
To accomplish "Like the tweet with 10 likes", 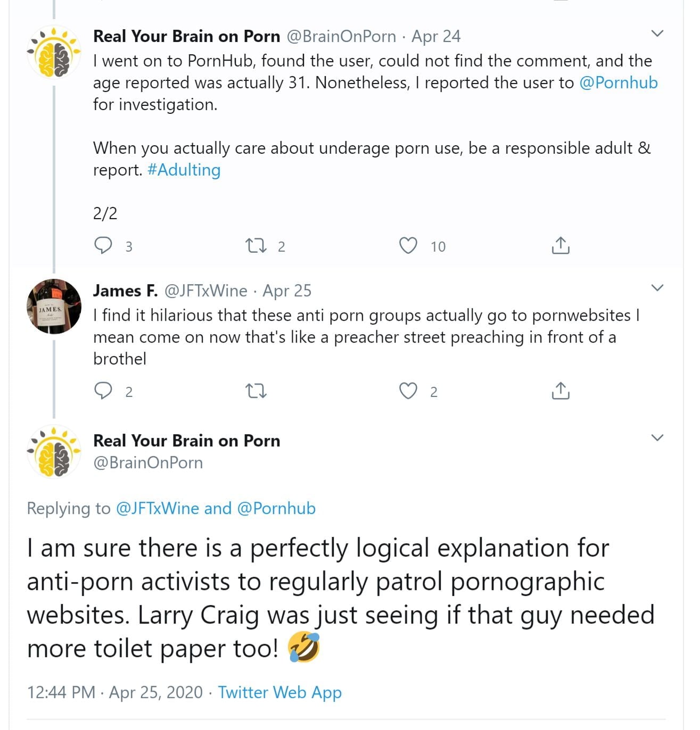I will pos(408,246).
